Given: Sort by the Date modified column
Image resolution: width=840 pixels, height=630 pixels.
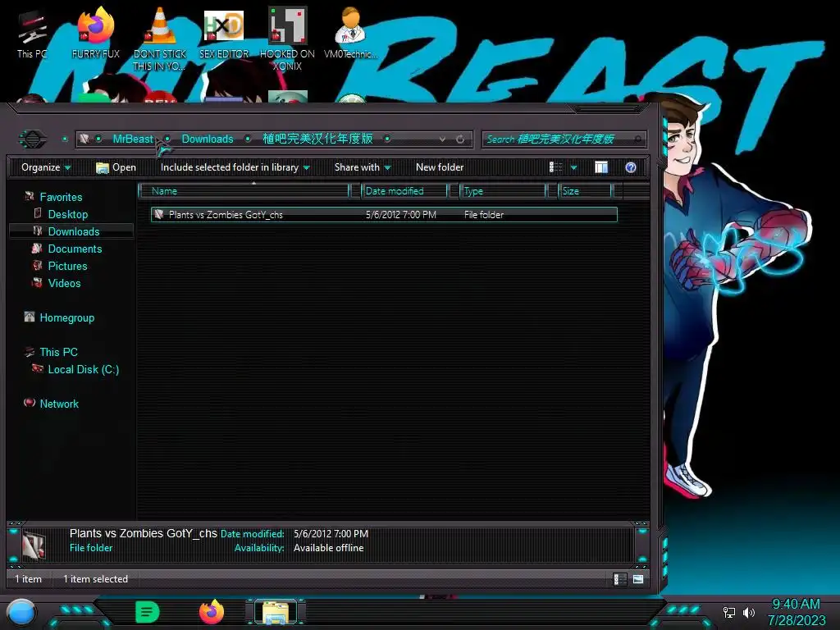Looking at the screenshot, I should 404,190.
